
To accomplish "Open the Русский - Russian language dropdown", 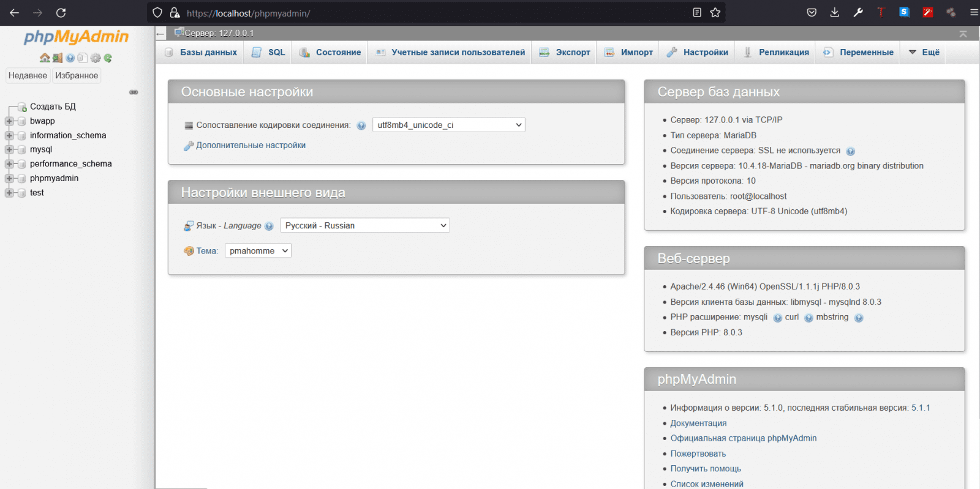I will (365, 225).
